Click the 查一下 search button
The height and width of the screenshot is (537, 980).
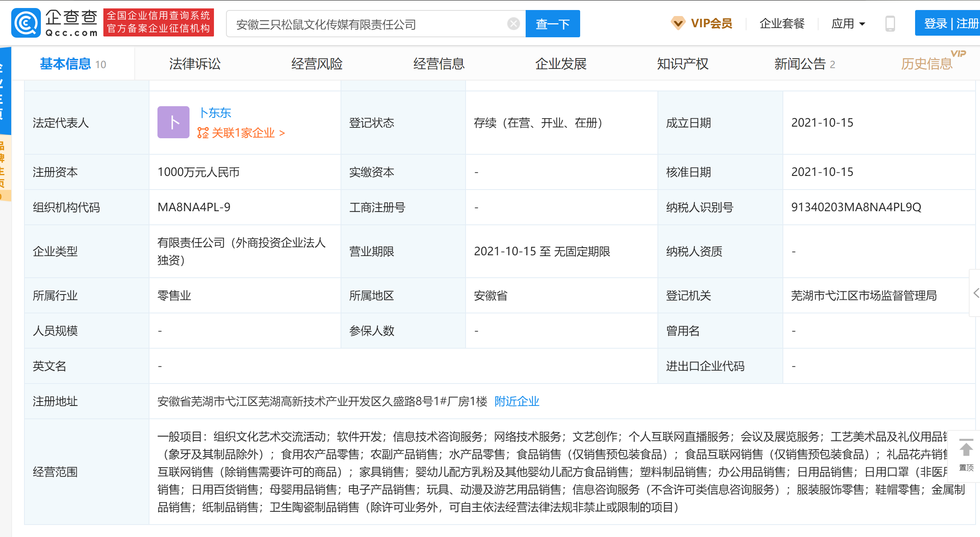[553, 24]
